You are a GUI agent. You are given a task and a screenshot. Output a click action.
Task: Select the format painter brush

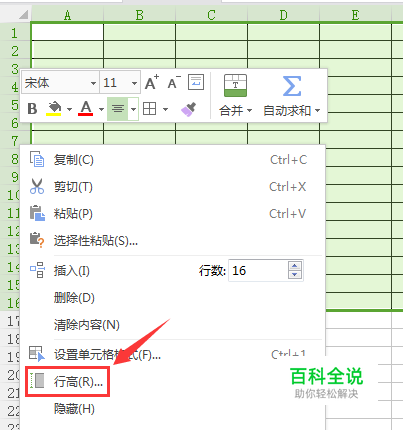pos(188,109)
